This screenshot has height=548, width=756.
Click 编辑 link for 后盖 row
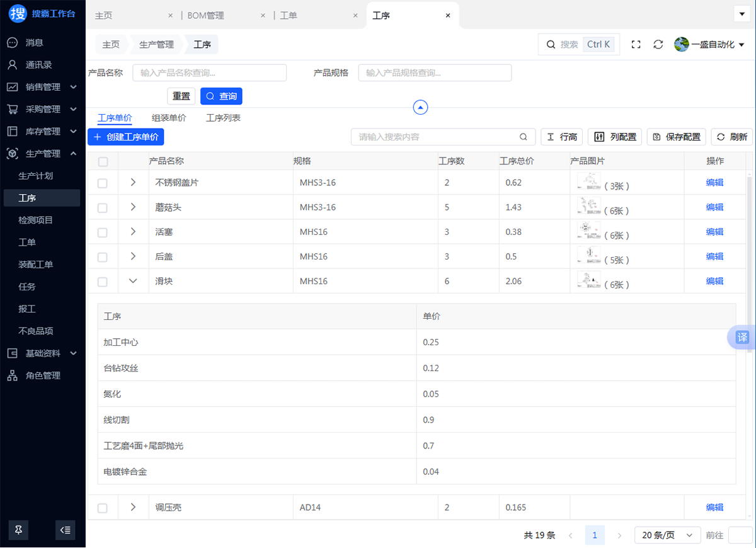(714, 256)
